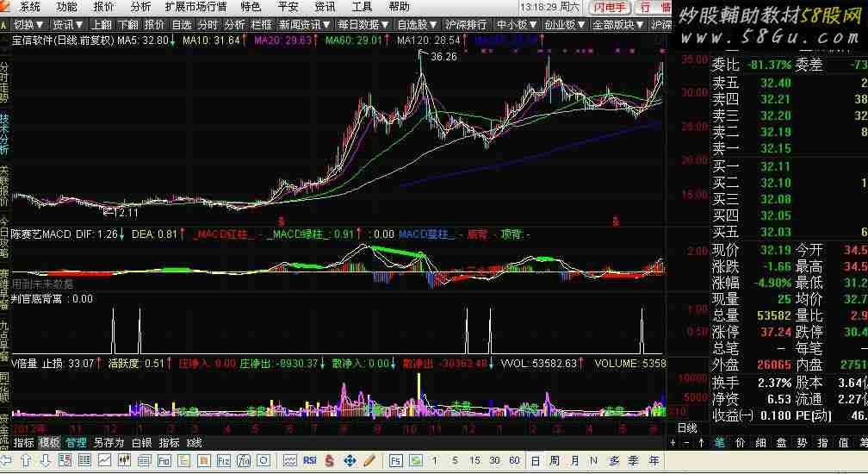The width and height of the screenshot is (868, 474).
Task: Open the candlestick chart icon
Action: pos(124,460)
